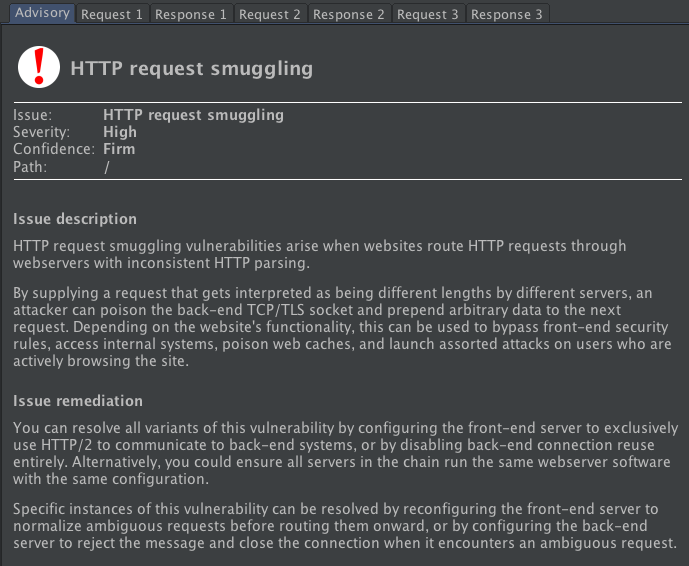This screenshot has width=689, height=566.
Task: Click the Issue name value text
Action: click(193, 115)
